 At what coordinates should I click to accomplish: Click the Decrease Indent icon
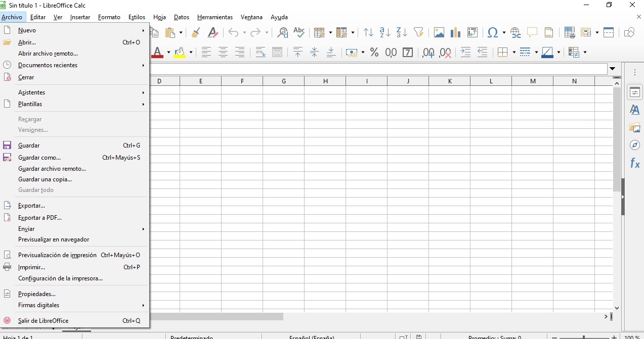(x=483, y=52)
